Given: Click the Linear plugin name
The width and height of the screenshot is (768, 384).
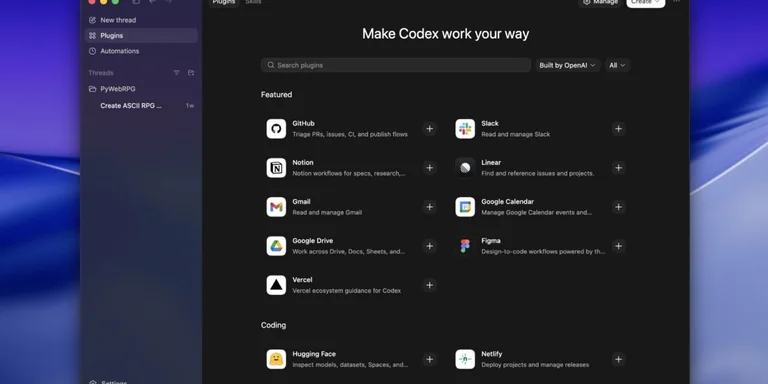Looking at the screenshot, I should (491, 163).
